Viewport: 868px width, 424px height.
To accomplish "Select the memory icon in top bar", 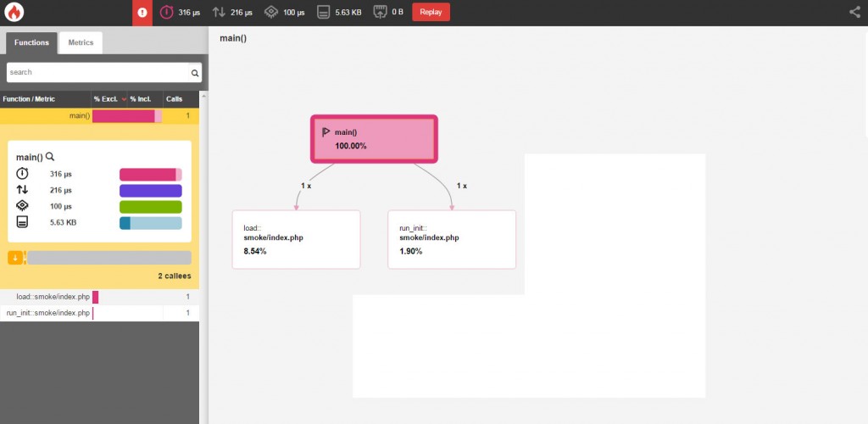I will pos(324,12).
